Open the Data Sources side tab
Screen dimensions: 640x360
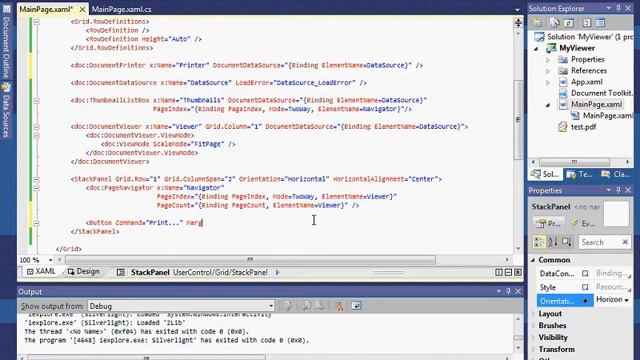click(6, 111)
